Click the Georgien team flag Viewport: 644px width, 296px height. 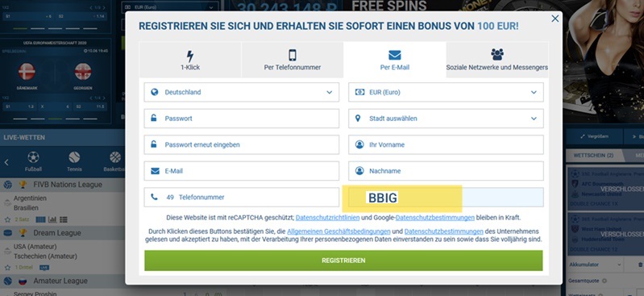click(x=83, y=72)
